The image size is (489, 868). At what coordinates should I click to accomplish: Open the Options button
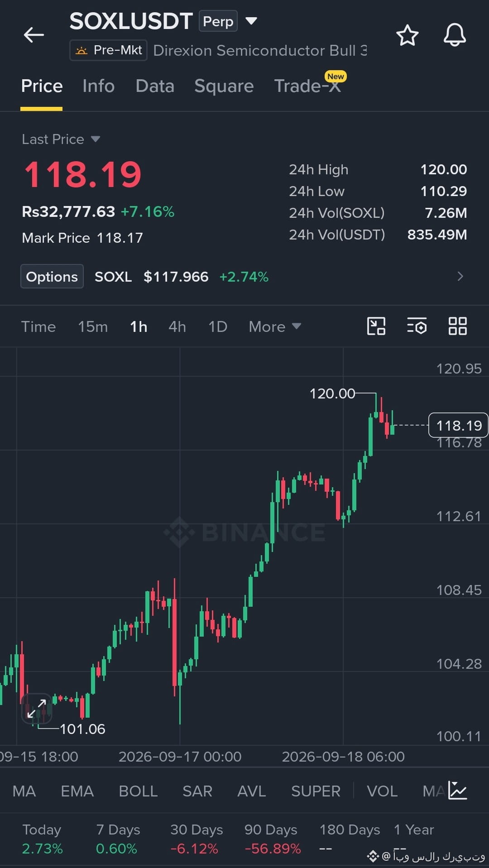tap(52, 276)
